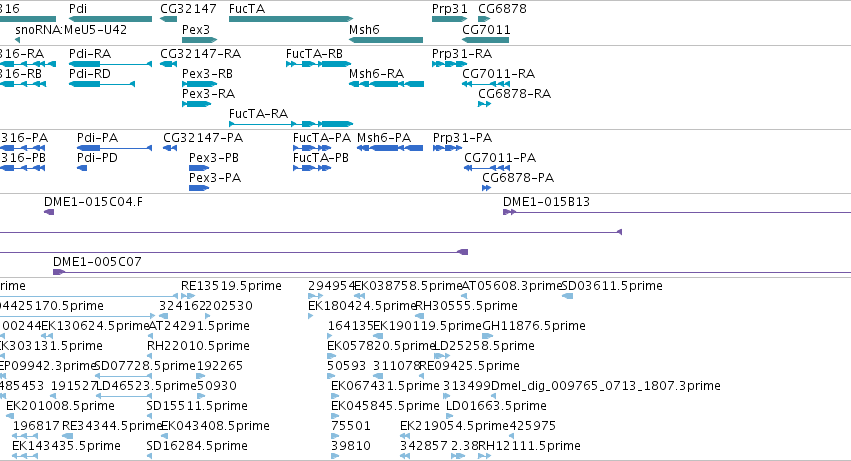
Task: Click the FucTA gene feature
Action: [291, 19]
